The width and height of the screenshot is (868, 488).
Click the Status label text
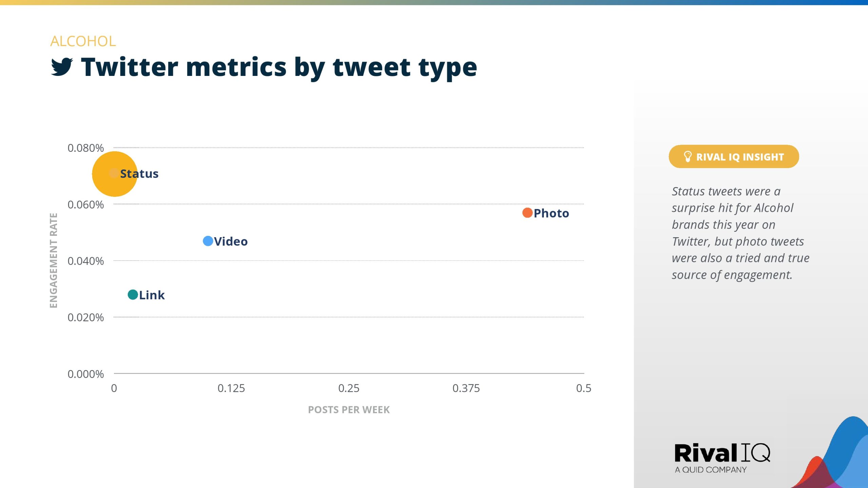coord(139,174)
